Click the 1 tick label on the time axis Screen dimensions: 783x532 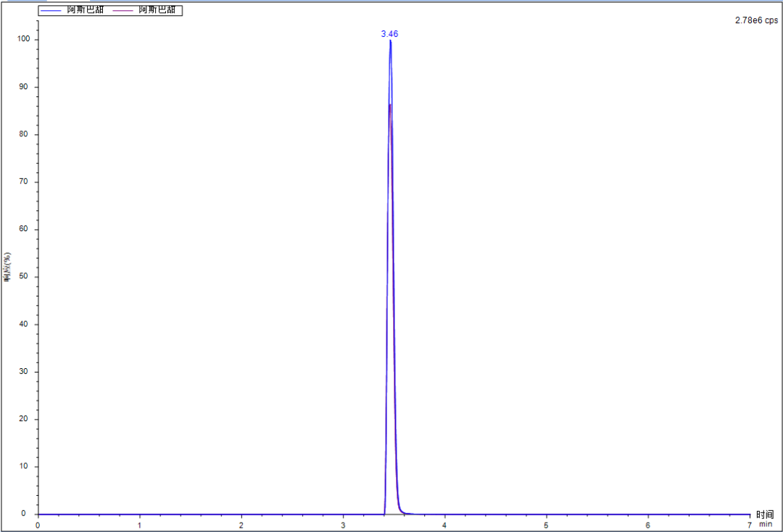pyautogui.click(x=139, y=525)
